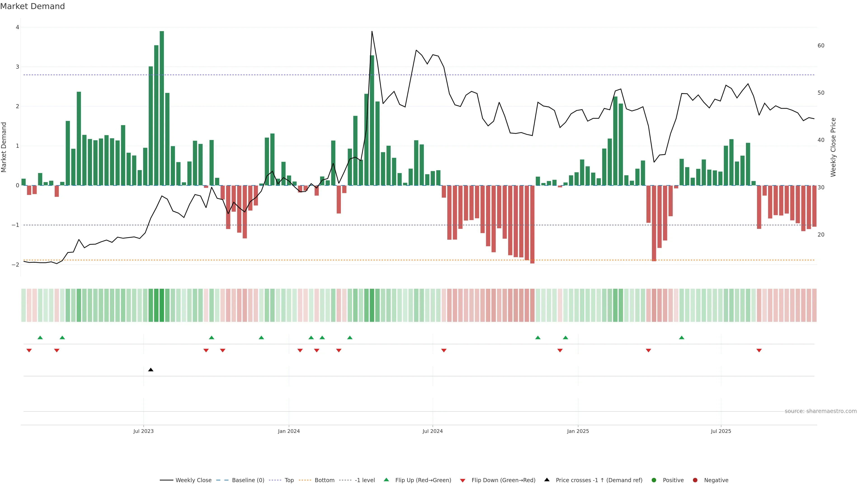The width and height of the screenshot is (868, 488).
Task: Click the Market Demand chart title
Action: 32,6
